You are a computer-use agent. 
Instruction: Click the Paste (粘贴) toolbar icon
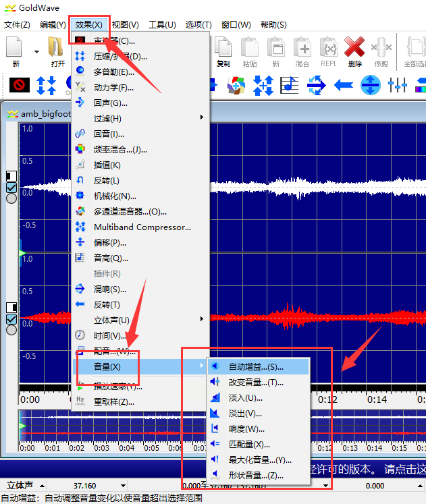(x=250, y=48)
